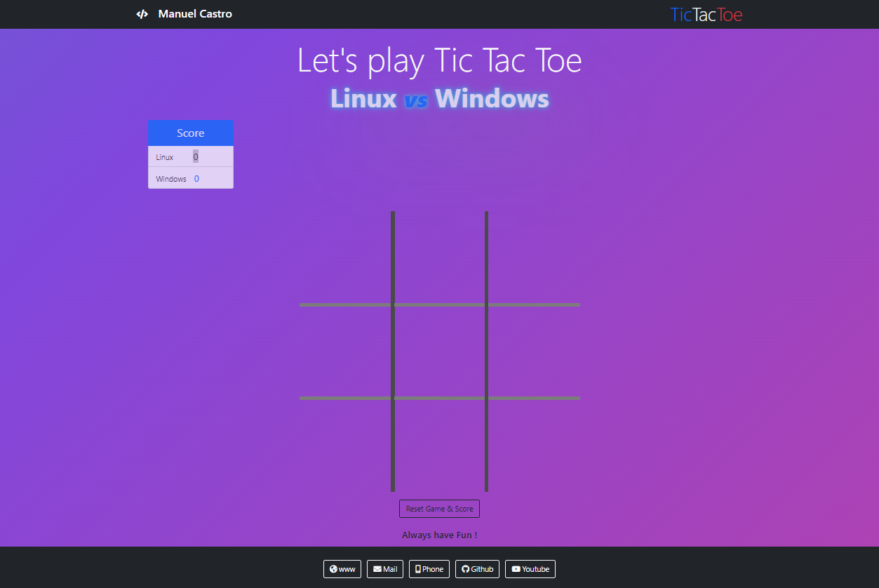Click the Github octocat icon in footer
879x588 pixels.
pos(465,569)
